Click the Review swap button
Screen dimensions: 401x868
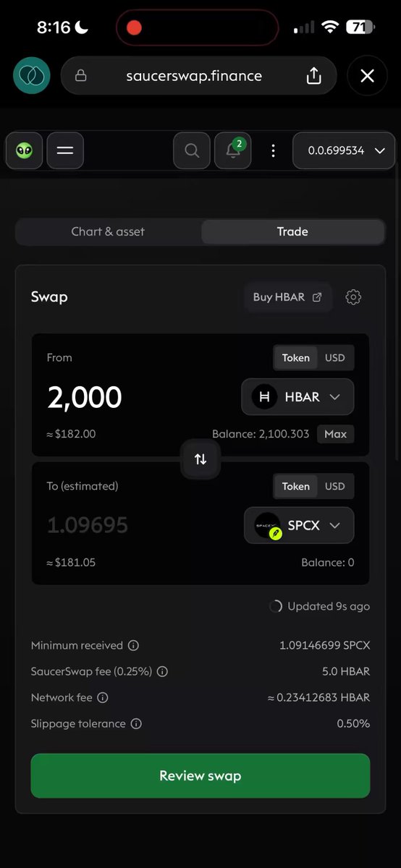(x=200, y=775)
